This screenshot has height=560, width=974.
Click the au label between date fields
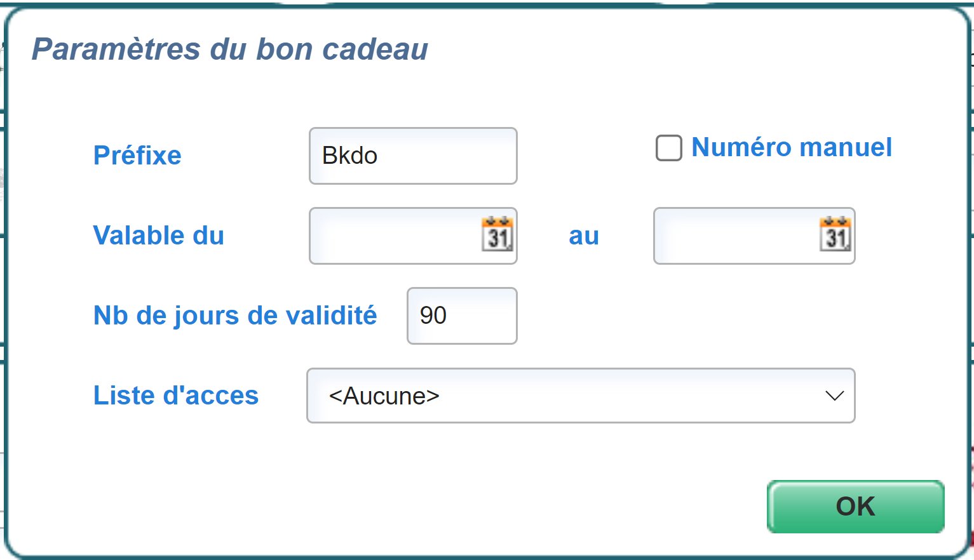[x=584, y=236]
